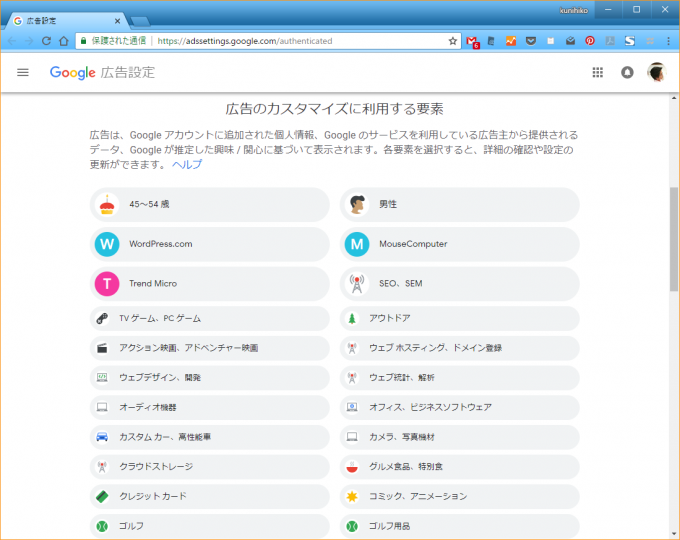Open the S extension icon
Screen dimensions: 680x540
[630, 41]
